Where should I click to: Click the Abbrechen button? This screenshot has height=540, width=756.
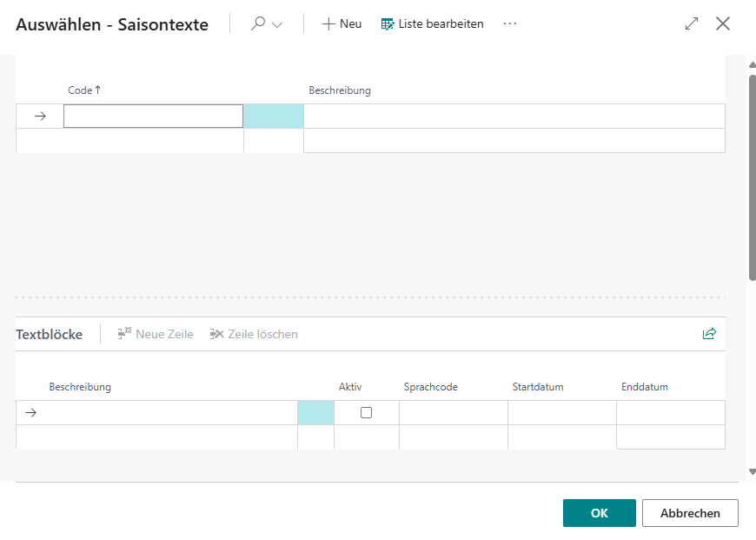(x=690, y=513)
